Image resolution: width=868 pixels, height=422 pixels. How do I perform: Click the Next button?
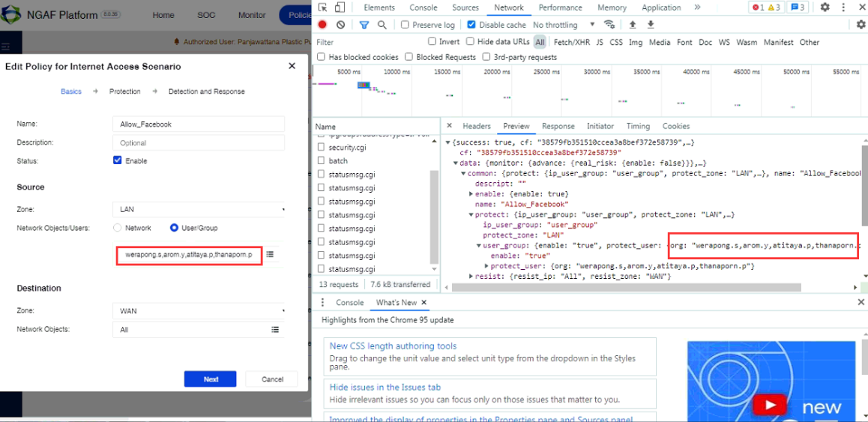point(211,379)
